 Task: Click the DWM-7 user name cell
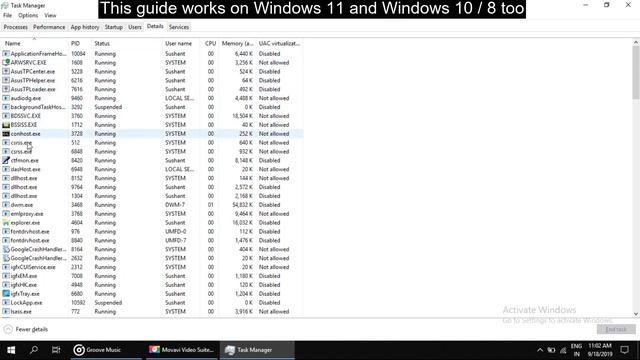pos(175,205)
